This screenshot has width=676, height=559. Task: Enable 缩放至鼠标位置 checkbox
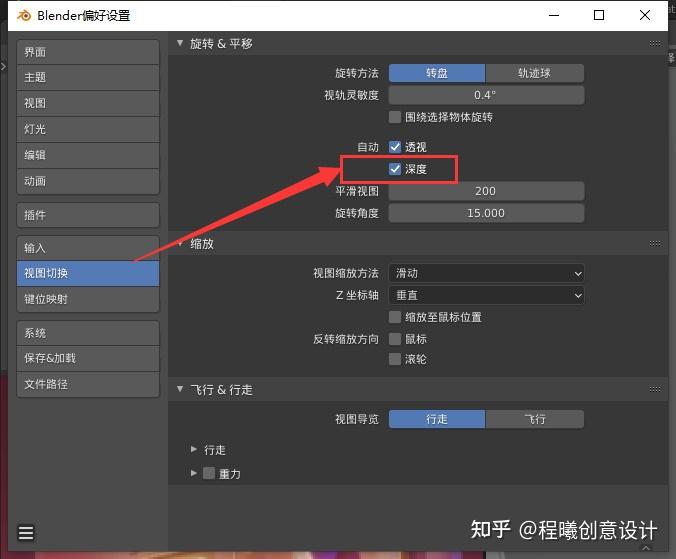point(395,317)
